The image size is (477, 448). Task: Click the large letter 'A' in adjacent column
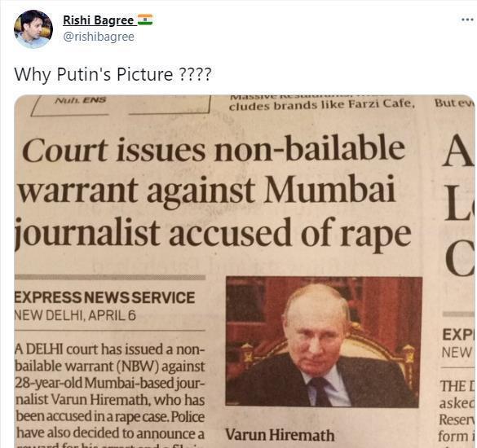point(459,151)
